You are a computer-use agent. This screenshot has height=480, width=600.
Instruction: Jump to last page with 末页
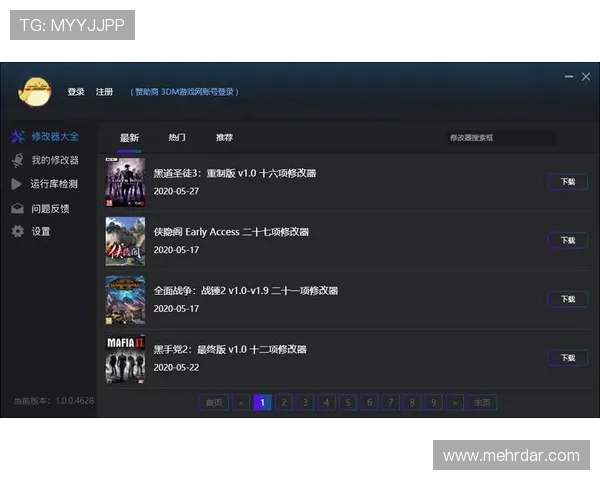482,403
